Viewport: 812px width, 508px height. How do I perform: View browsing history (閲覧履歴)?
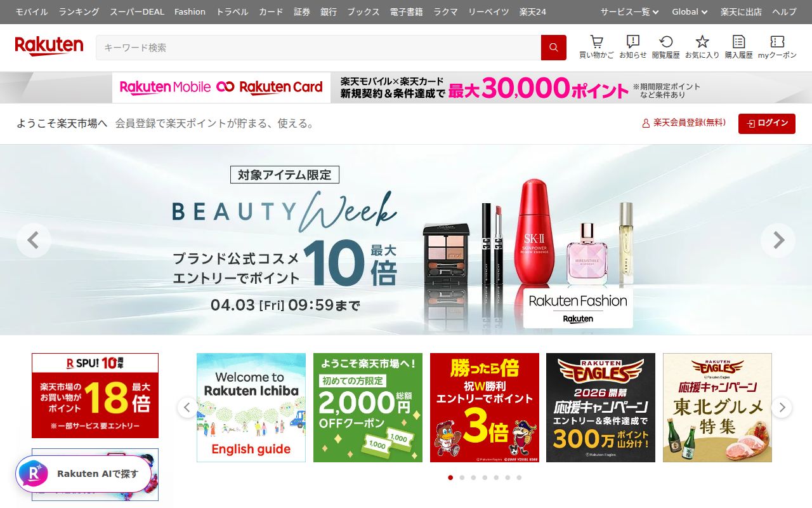[666, 48]
